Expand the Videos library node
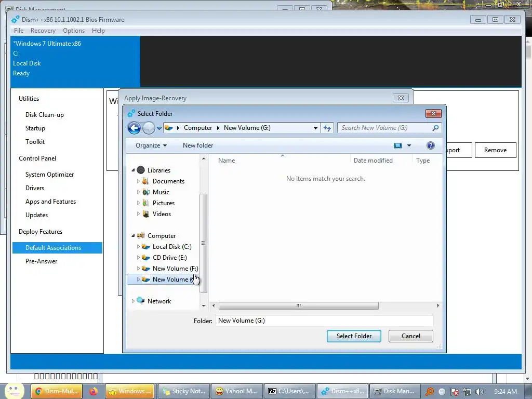This screenshot has width=532, height=399. (138, 214)
